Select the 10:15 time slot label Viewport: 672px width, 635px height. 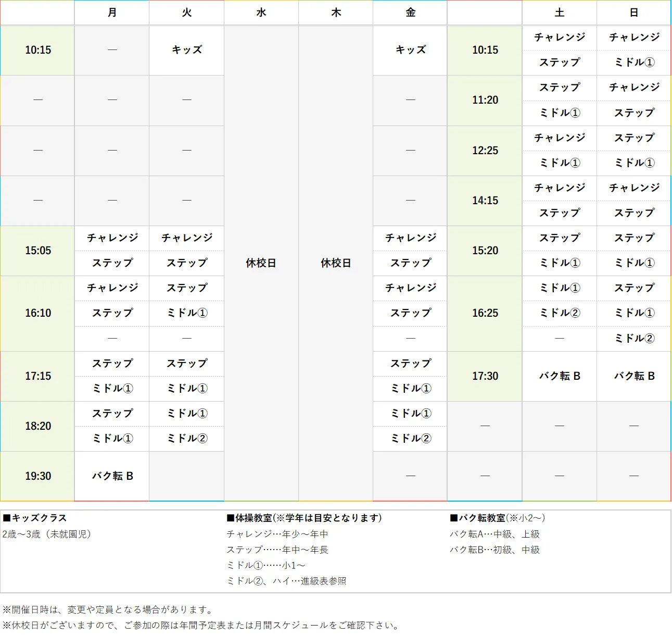pyautogui.click(x=37, y=51)
